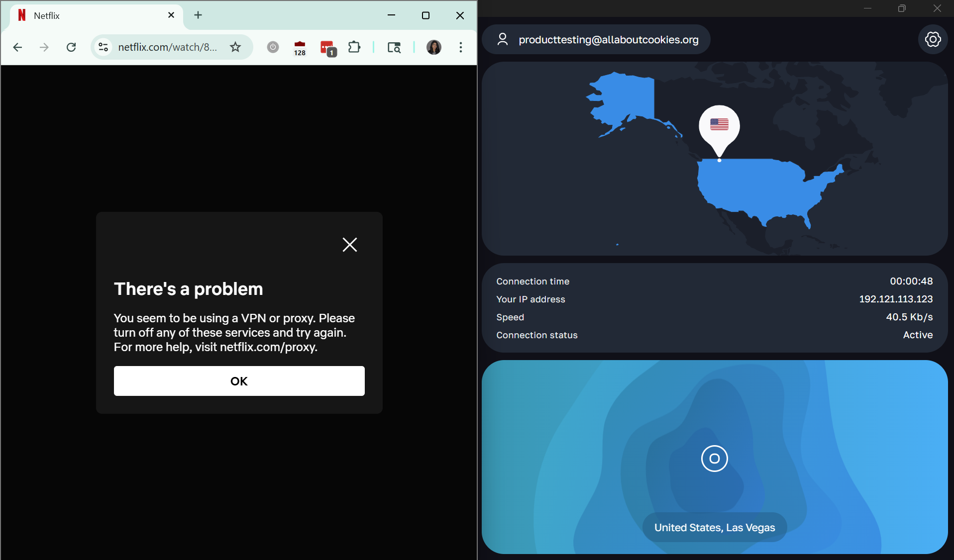Click the browser forward arrow
The image size is (954, 560).
pos(44,47)
